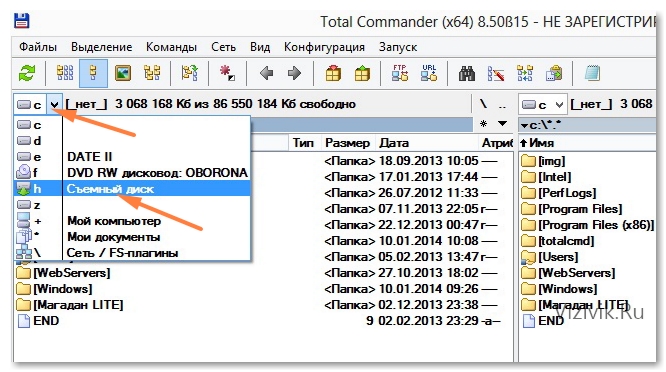This screenshot has width=666, height=372.
Task: Select drive z in dropdown list
Action: (x=132, y=205)
